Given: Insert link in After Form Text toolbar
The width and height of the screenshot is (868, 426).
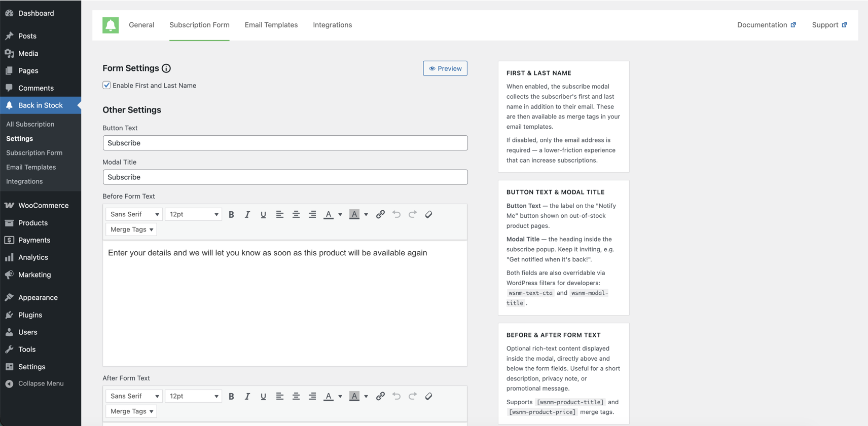Looking at the screenshot, I should (x=380, y=396).
